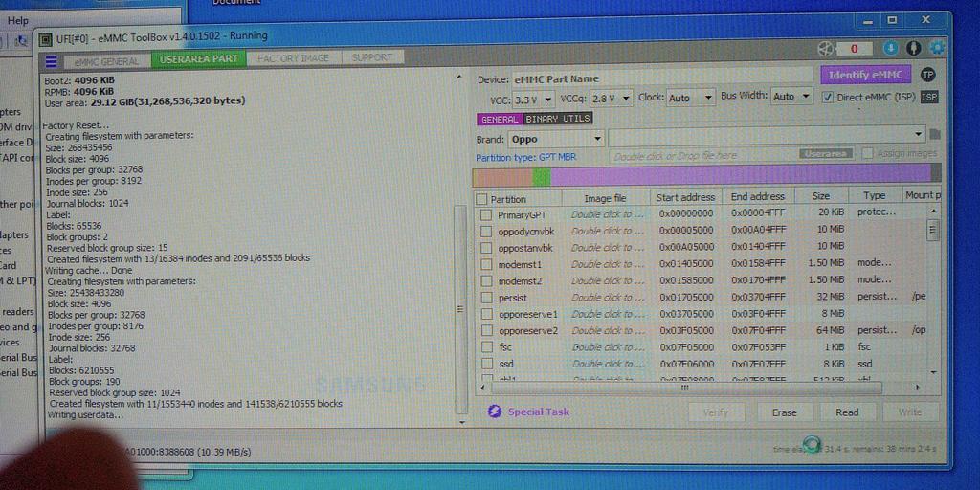The height and width of the screenshot is (490, 980).
Task: Click the ssd image file cell
Action: tap(608, 364)
